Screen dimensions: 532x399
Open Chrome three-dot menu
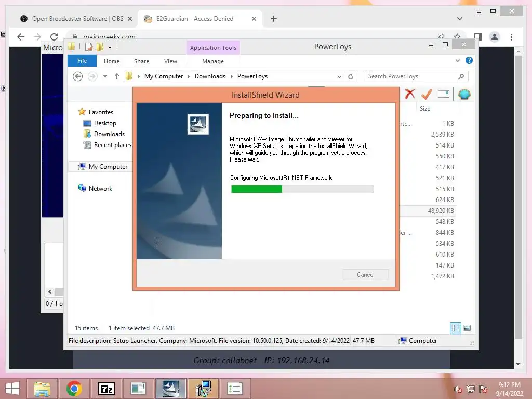pos(511,37)
